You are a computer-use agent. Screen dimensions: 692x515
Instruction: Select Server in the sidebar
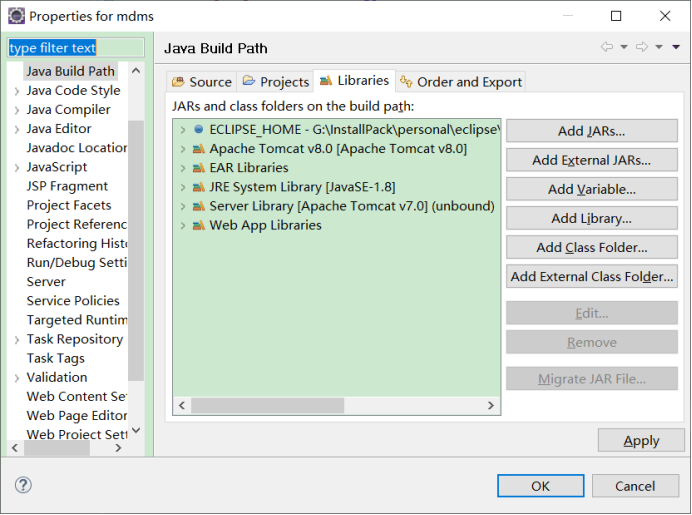46,282
